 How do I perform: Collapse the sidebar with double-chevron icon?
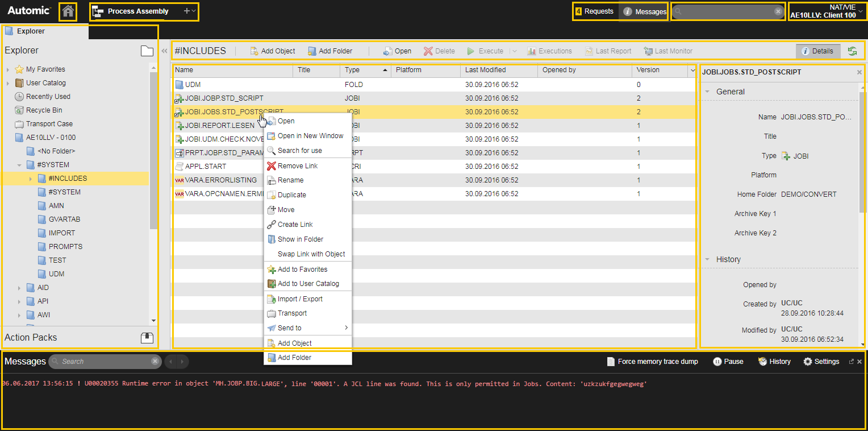(x=164, y=51)
